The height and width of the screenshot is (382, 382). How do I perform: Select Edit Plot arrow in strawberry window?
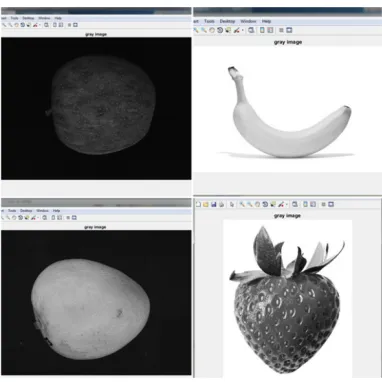pos(232,204)
